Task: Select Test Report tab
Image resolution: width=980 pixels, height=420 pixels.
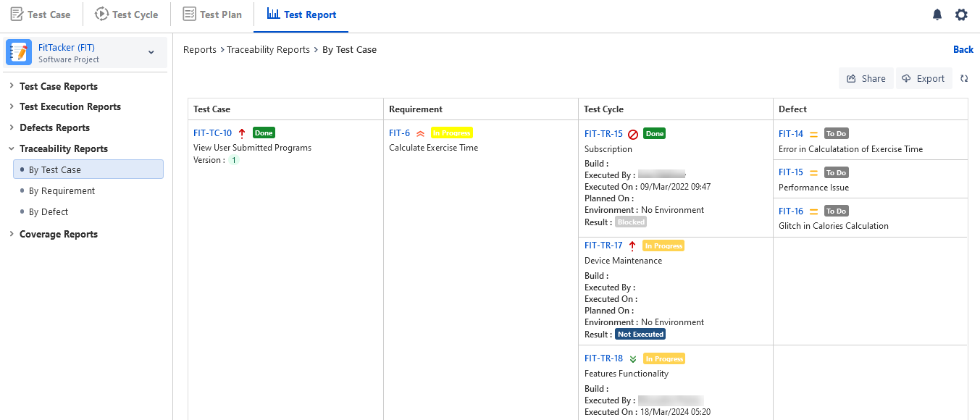Action: coord(301,14)
